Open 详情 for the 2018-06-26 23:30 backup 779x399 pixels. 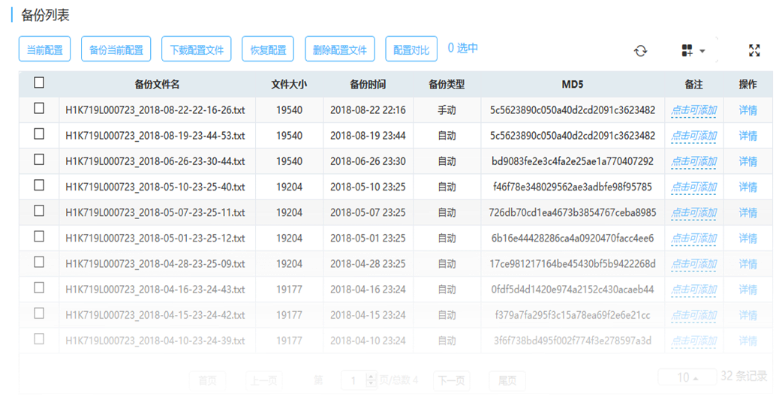[x=748, y=161]
